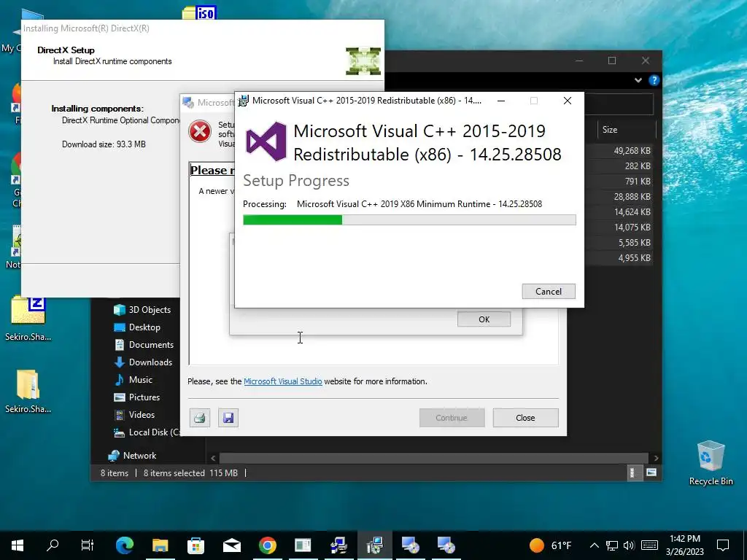Image resolution: width=747 pixels, height=560 pixels.
Task: Click the Visual C++ installer title icon
Action: pyautogui.click(x=244, y=101)
